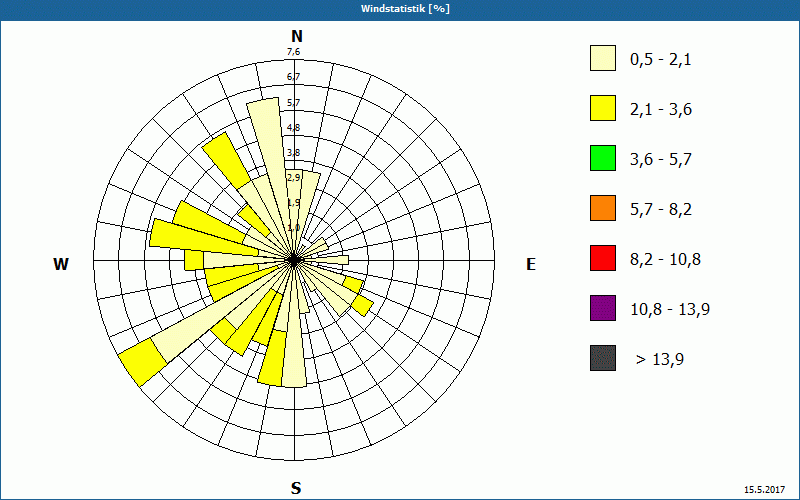Viewport: 800px width, 500px height.
Task: Click the green 3,6 - 5,7 legend swatch
Action: coord(603,158)
